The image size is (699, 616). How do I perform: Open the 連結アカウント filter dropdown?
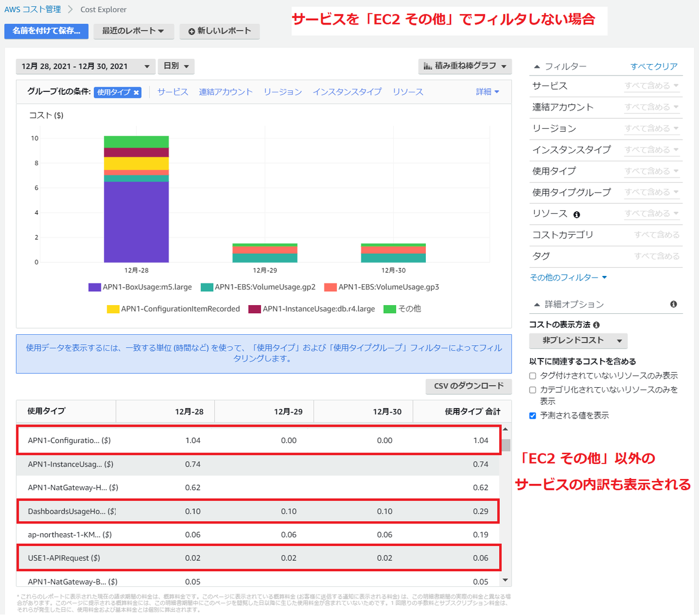652,107
